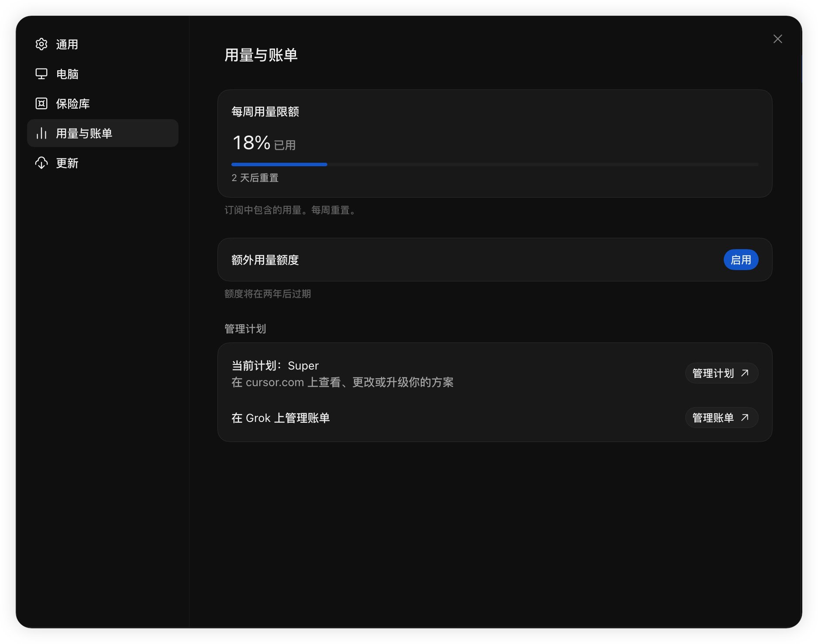
Task: Click the 管理计划 section heading
Action: point(245,329)
